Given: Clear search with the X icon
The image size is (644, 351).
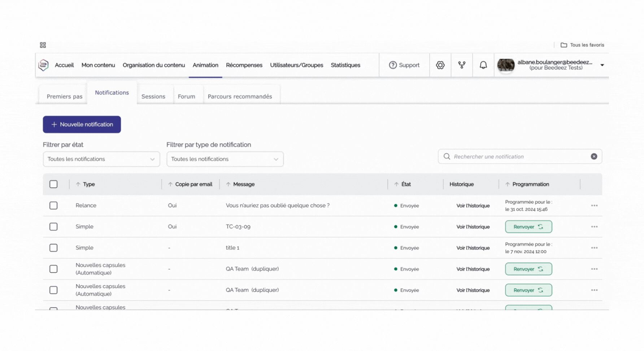Looking at the screenshot, I should [x=594, y=156].
